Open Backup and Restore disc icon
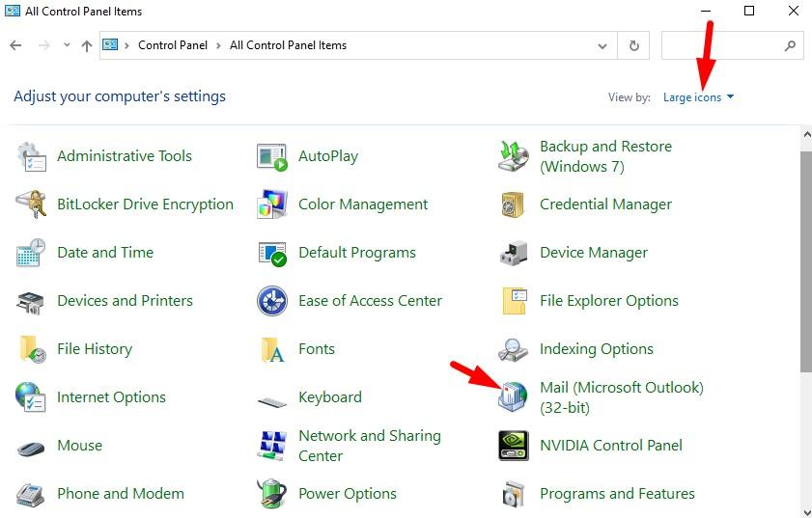The image size is (812, 518). [x=514, y=156]
